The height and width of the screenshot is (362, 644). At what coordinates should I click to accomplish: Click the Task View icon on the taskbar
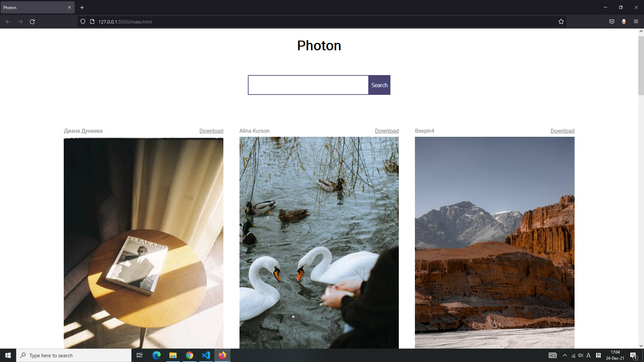click(x=139, y=355)
